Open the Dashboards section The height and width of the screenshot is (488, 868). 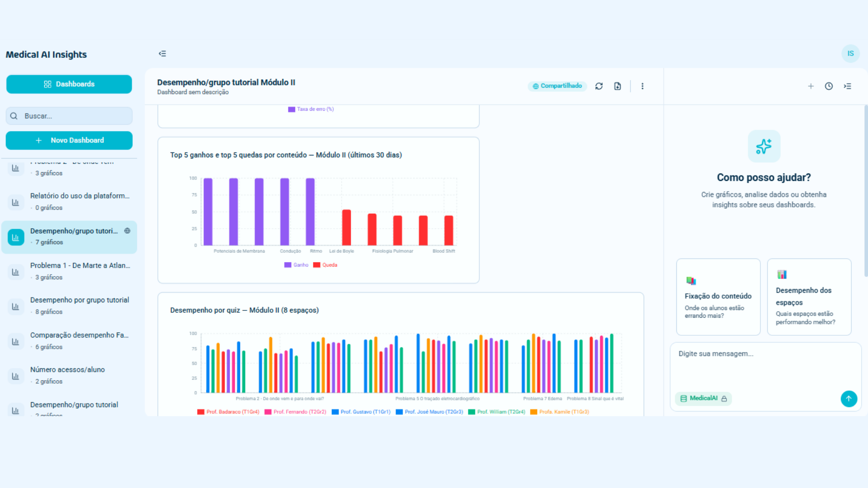click(x=69, y=84)
